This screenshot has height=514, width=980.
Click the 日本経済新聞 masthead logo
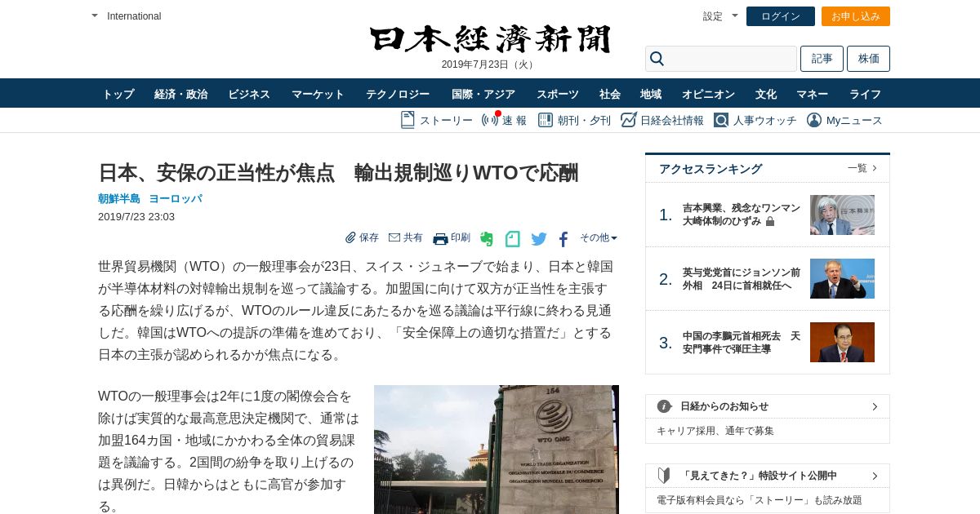(x=490, y=39)
